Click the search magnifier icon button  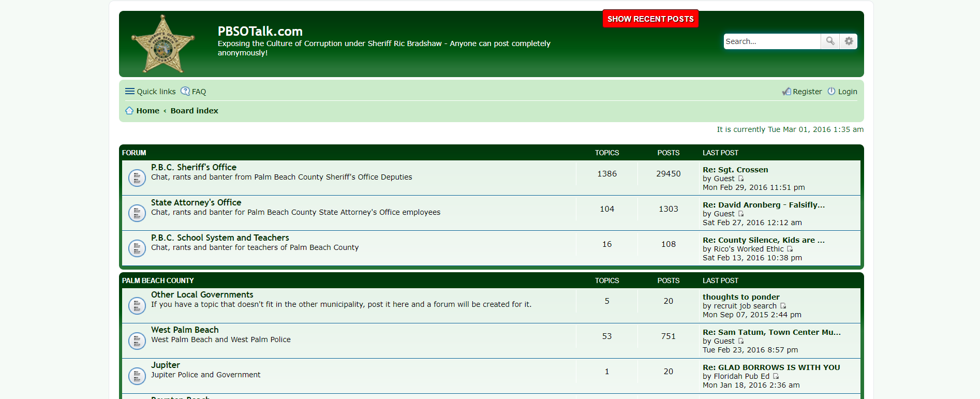(x=830, y=41)
